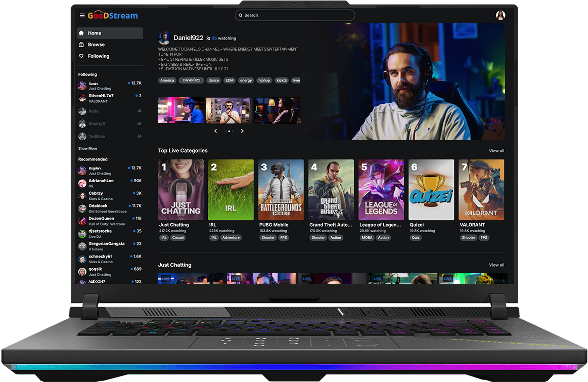
Task: Click View all for Just Chatting section
Action: 496,265
